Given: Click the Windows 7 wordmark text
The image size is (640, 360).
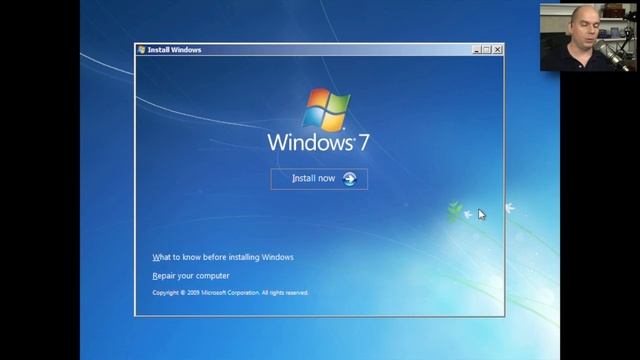Looking at the screenshot, I should coord(318,142).
